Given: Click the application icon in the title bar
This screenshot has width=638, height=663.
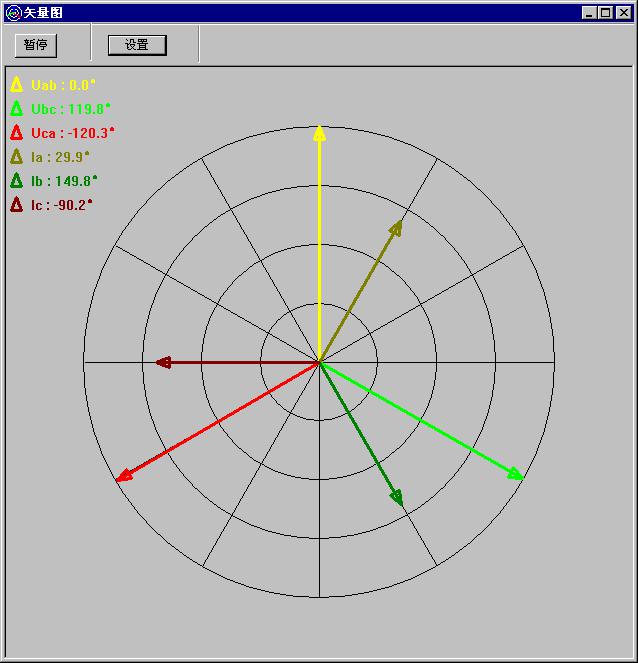Looking at the screenshot, I should [13, 13].
